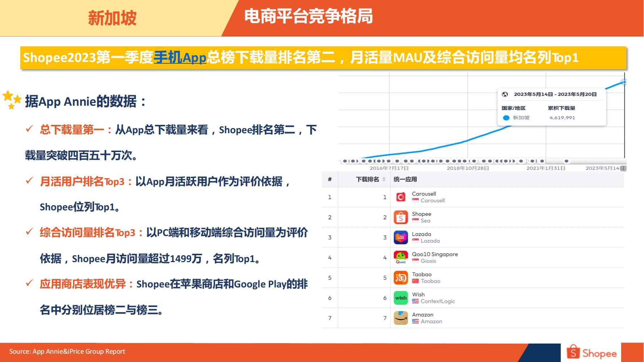Click the 统一应用 column header
This screenshot has height=362, width=644.
click(x=405, y=179)
